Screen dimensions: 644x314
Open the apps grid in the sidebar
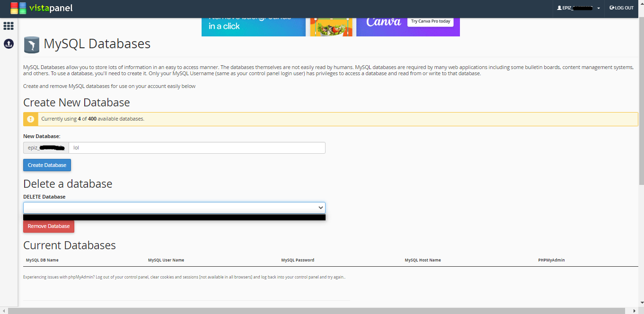coord(9,26)
